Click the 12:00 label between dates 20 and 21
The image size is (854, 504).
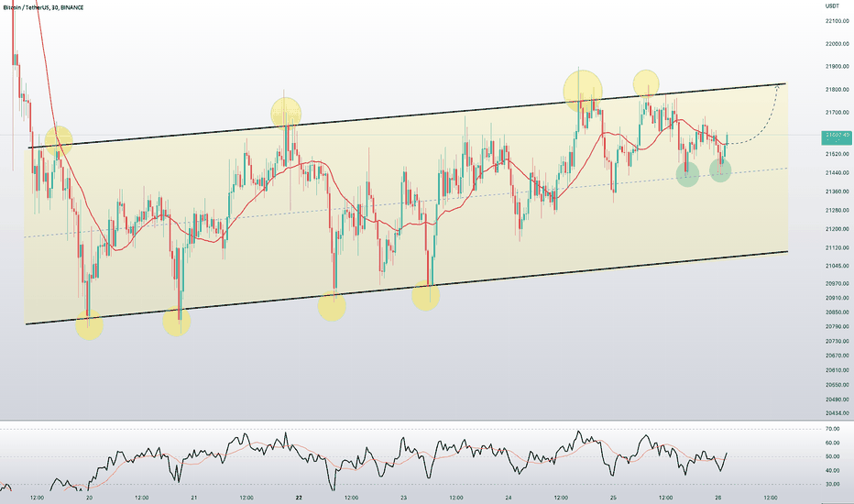click(x=142, y=498)
